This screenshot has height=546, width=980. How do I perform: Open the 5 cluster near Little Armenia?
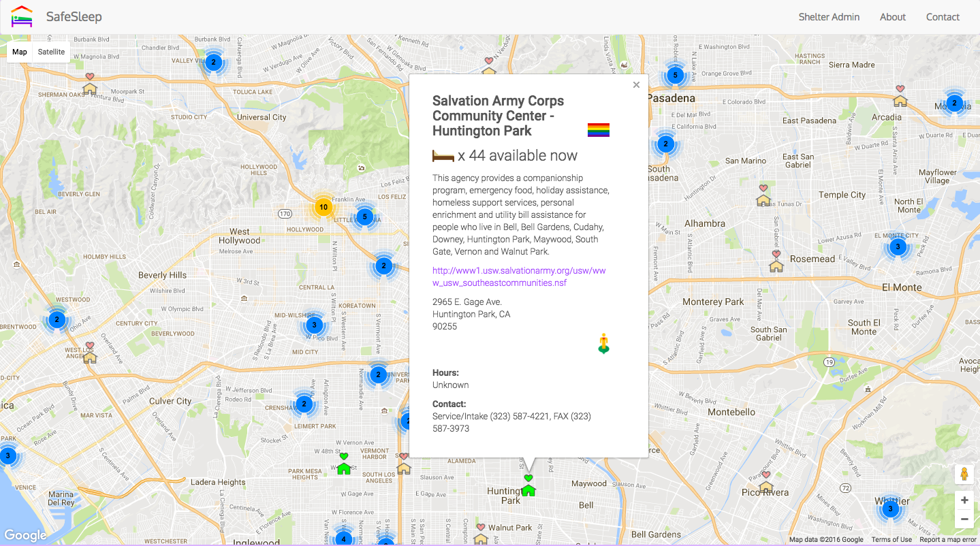(365, 217)
